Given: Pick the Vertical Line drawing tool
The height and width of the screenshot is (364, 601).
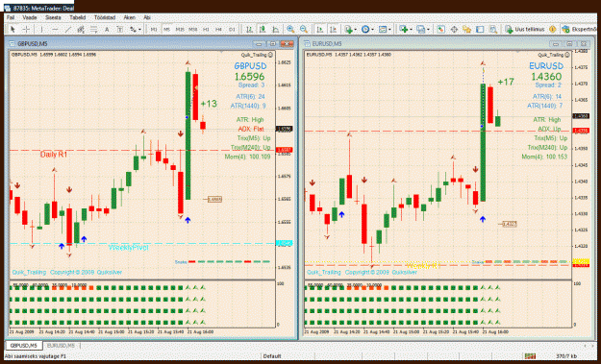Looking at the screenshot, I should 41,30.
